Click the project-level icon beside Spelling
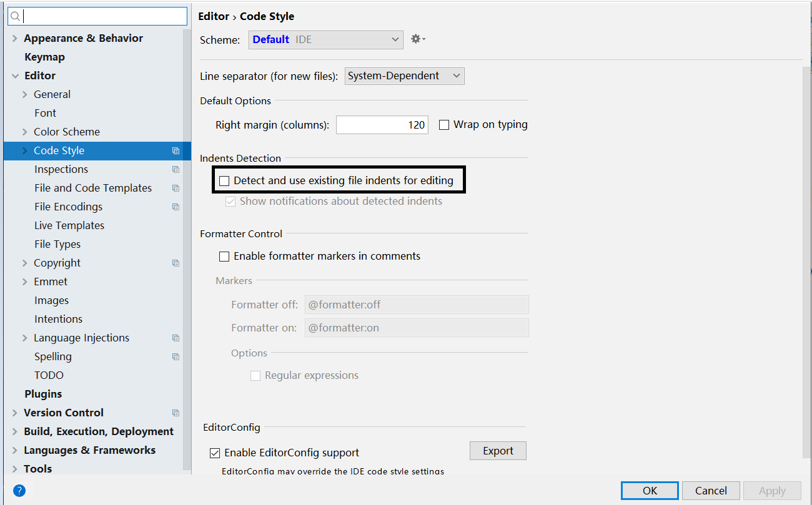The width and height of the screenshot is (812, 505). coord(176,356)
